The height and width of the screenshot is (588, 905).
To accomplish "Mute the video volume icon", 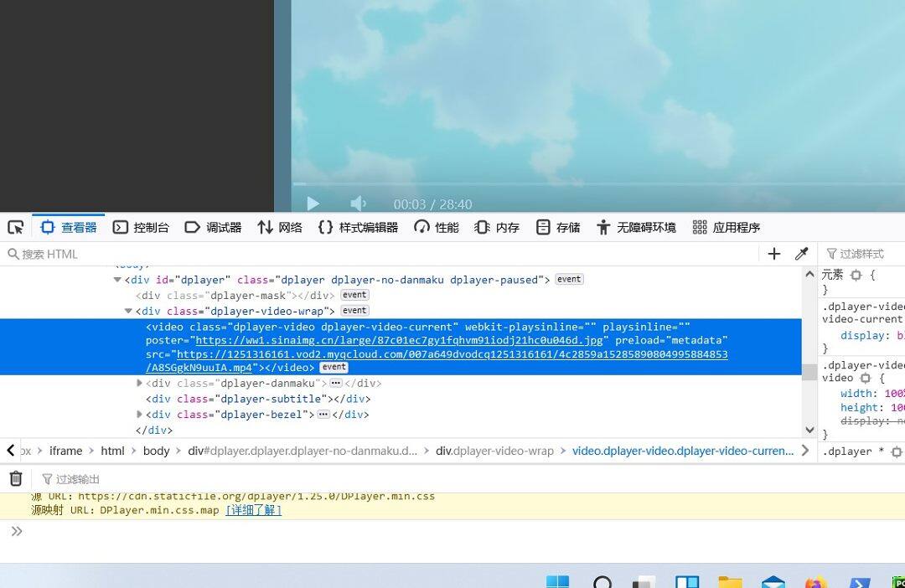I will 358,204.
